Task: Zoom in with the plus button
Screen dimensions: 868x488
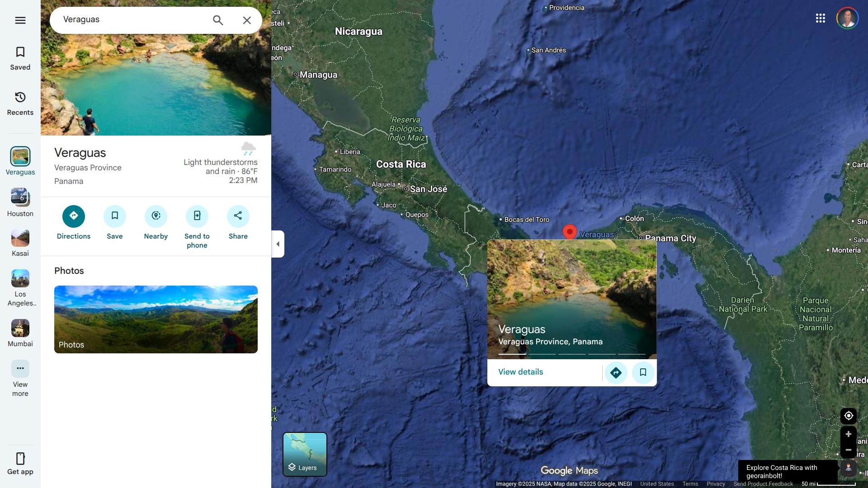Action: tap(848, 434)
